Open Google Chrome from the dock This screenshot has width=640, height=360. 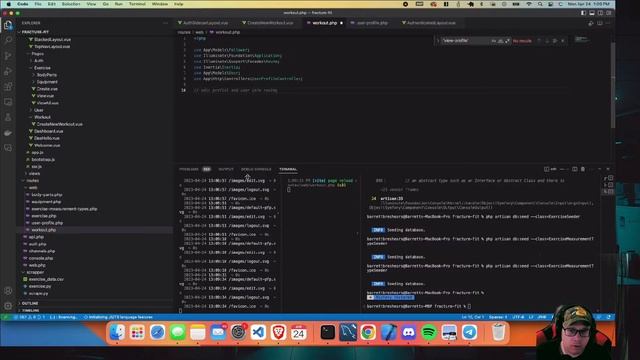368,333
